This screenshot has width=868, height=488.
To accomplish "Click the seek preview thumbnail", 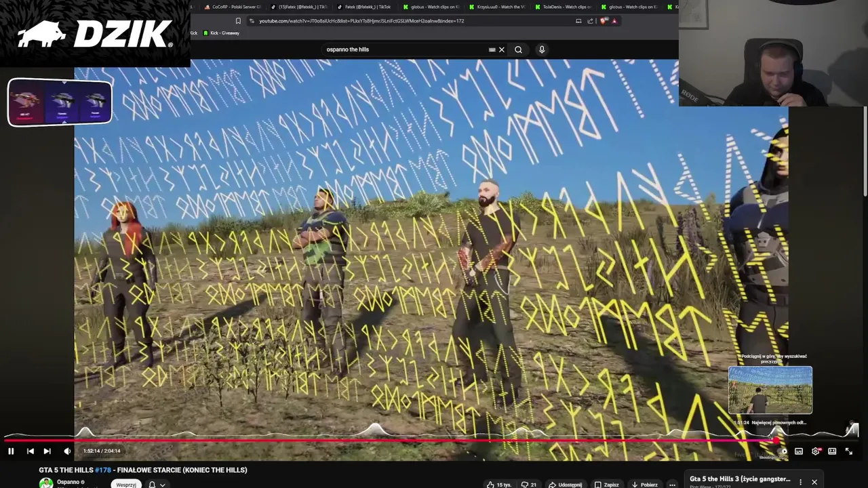I will 770,390.
